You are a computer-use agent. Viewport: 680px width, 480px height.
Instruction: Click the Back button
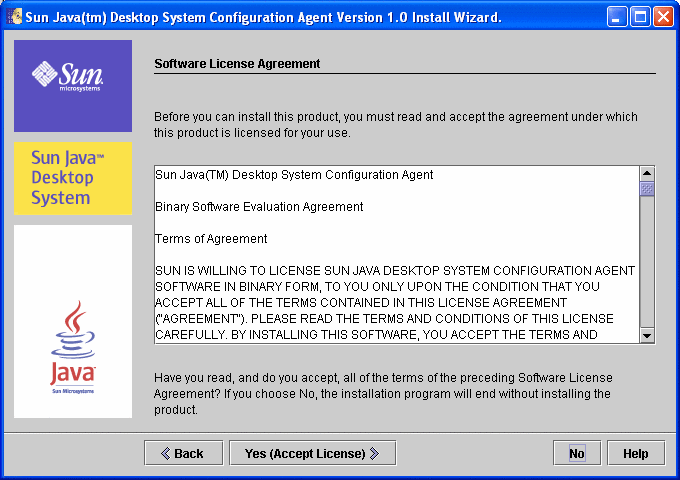coord(183,453)
